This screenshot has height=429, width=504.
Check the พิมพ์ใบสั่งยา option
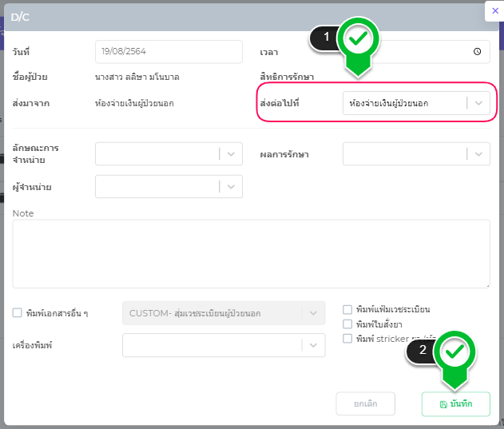pyautogui.click(x=347, y=324)
